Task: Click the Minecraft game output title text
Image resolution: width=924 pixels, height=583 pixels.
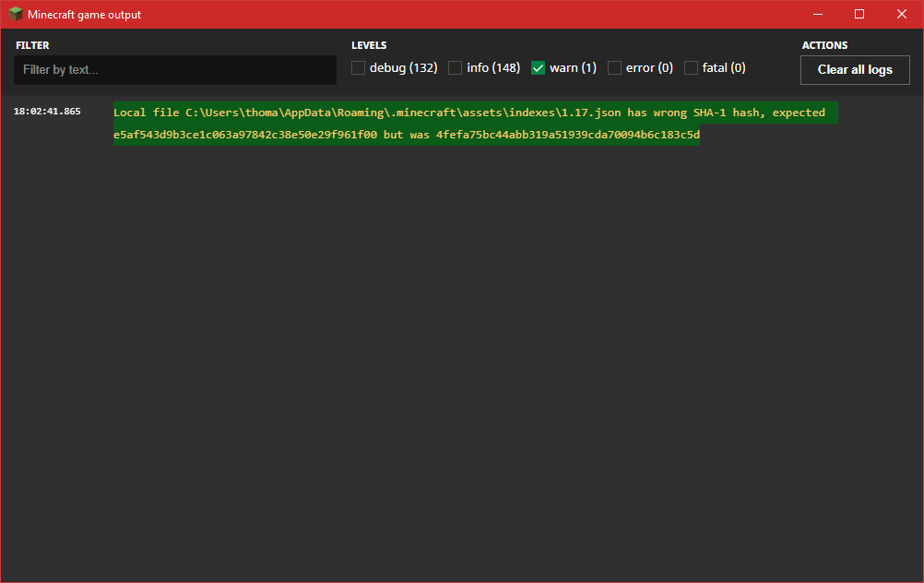Action: (84, 15)
